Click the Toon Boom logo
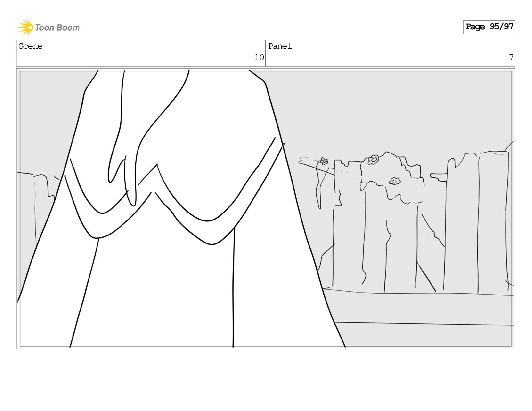This screenshot has height=411, width=532. point(49,27)
